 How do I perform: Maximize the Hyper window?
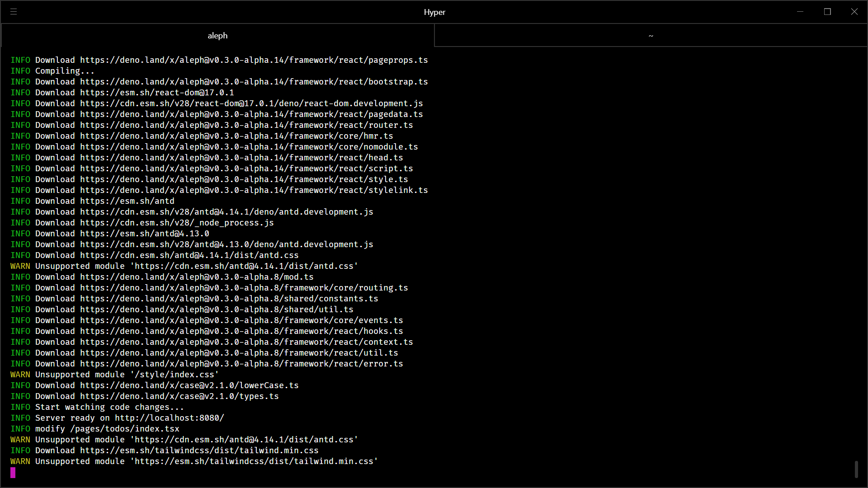(827, 11)
